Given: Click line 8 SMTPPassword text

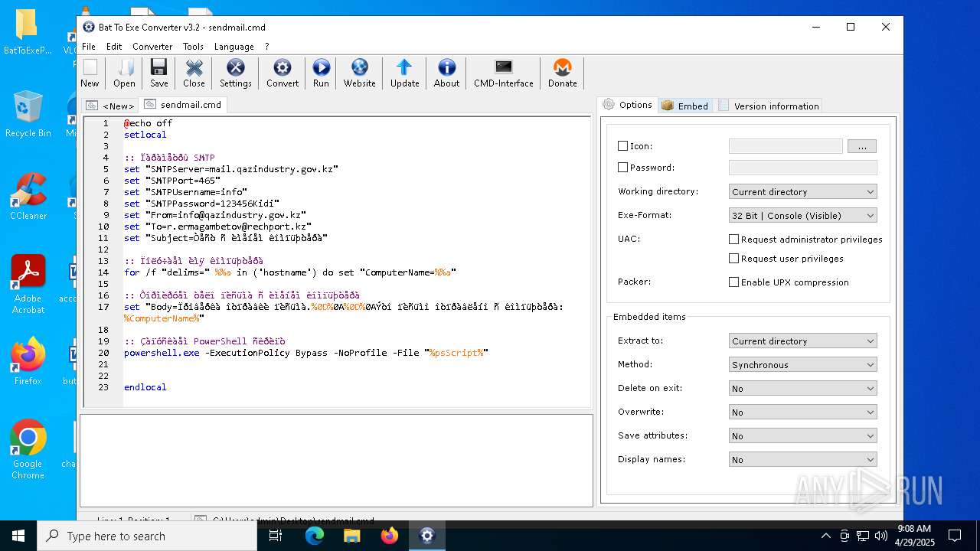Looking at the screenshot, I should point(201,204).
